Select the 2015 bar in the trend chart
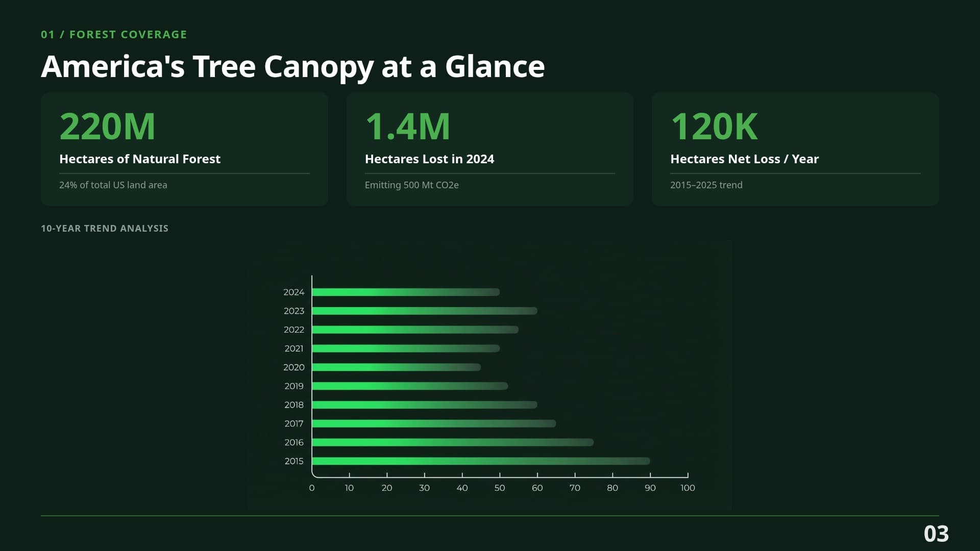The height and width of the screenshot is (551, 980). (480, 461)
